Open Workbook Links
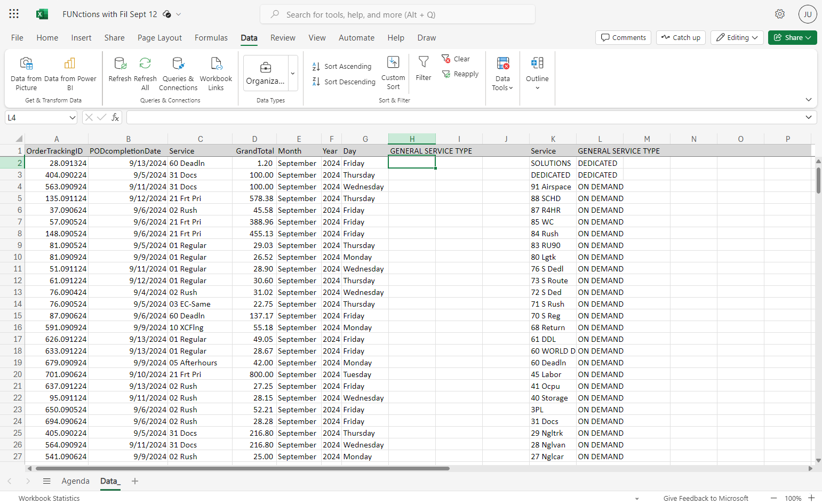The image size is (822, 504). click(x=216, y=74)
